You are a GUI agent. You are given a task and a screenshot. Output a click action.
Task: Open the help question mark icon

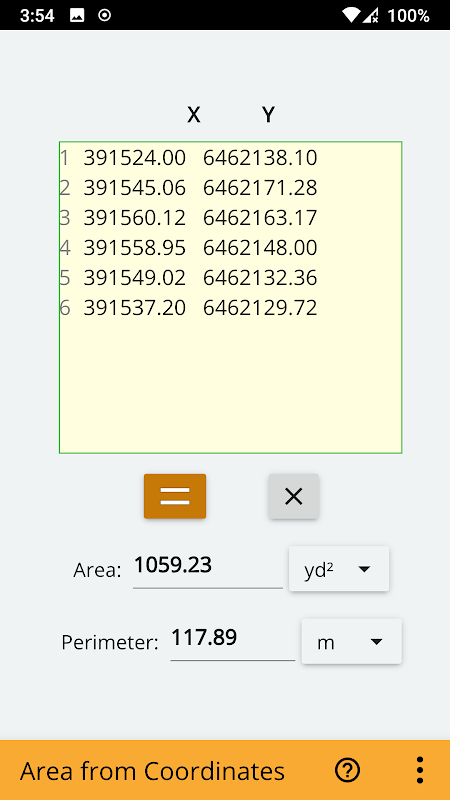347,770
